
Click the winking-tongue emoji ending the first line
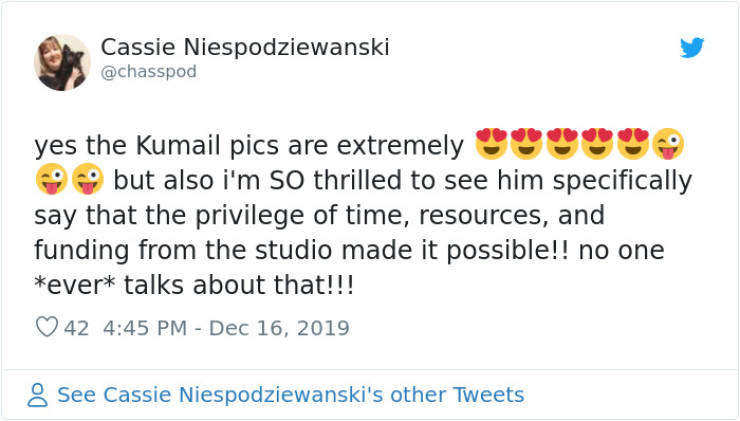click(668, 145)
